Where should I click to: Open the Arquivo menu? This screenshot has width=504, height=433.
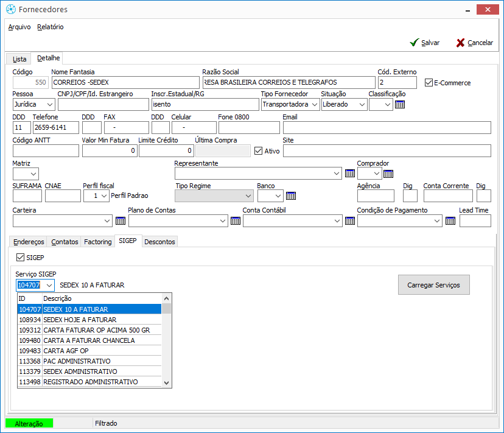tap(19, 27)
